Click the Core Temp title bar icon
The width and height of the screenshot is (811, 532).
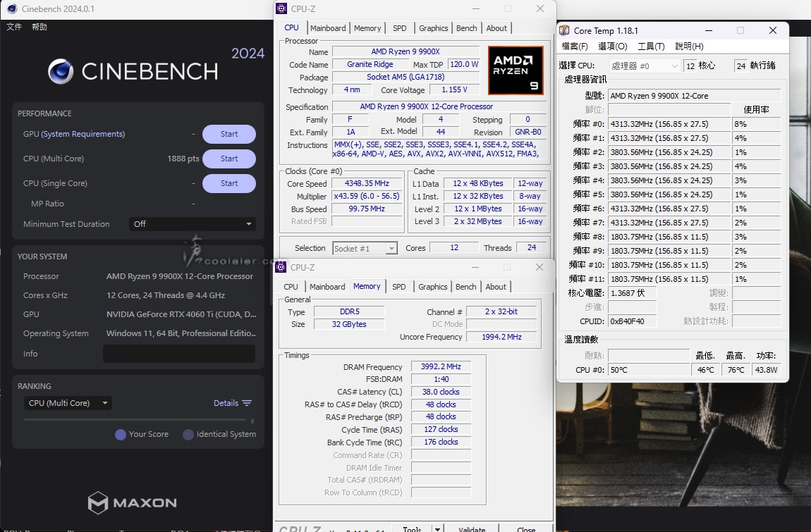coord(564,30)
